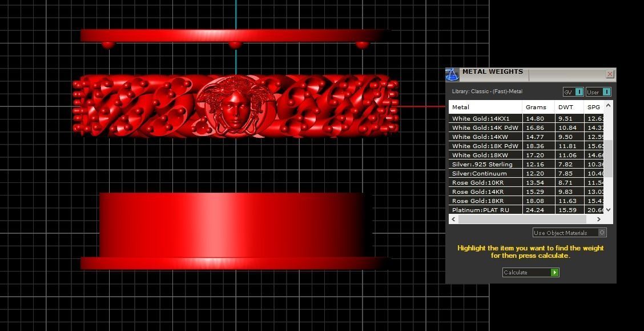Select the thin flat base plate at bottom
This screenshot has width=644, height=331.
pyautogui.click(x=235, y=263)
